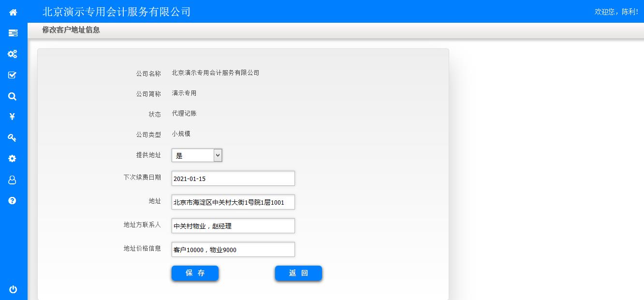
Task: Open the gears icon in sidebar
Action: coord(13,54)
